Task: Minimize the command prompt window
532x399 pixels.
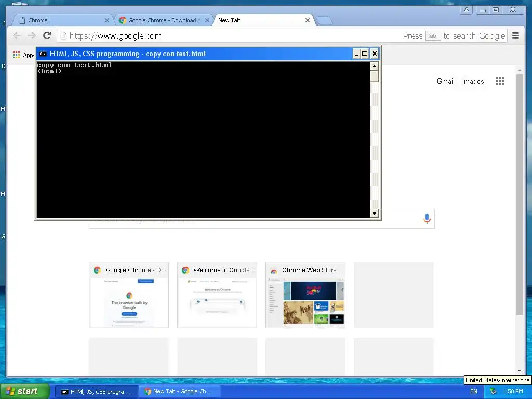Action: point(356,54)
